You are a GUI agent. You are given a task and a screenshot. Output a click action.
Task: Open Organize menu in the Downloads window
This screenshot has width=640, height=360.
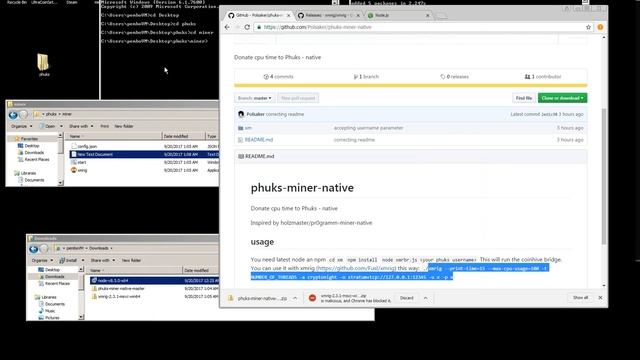click(x=42, y=260)
